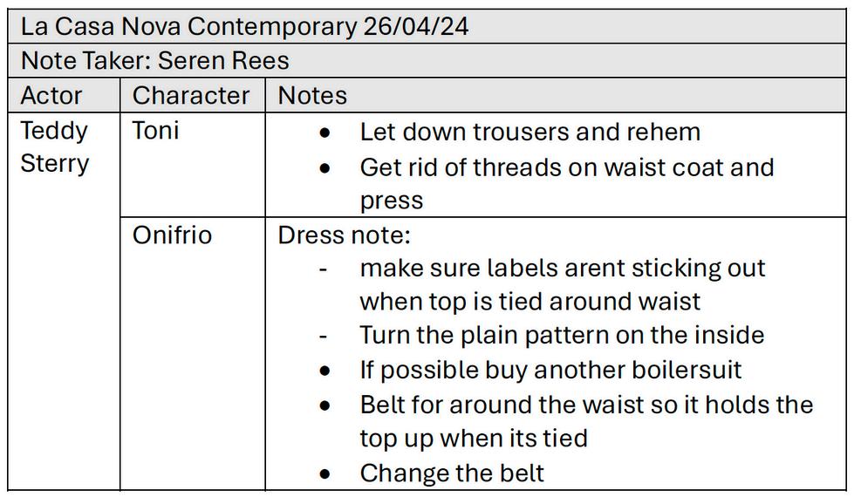Screen dimensions: 854x504
Task: Click the title 'La Casa Nova Contemporary 26/04/24'
Action: pyautogui.click(x=244, y=27)
